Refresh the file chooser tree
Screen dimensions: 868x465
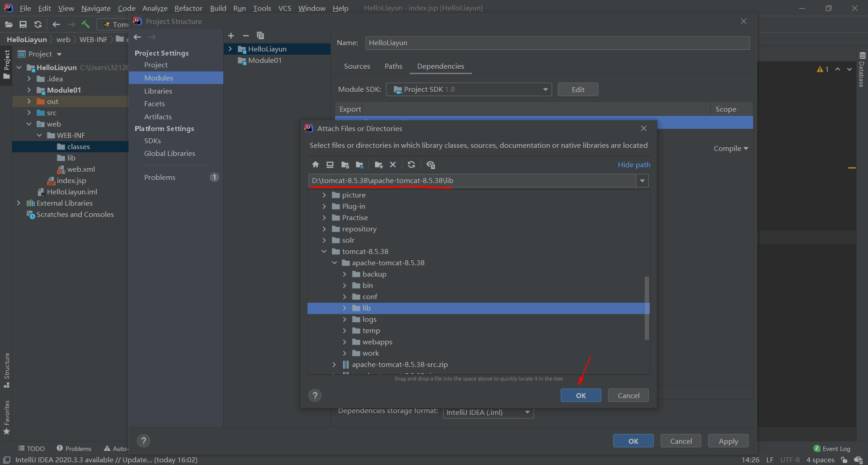pyautogui.click(x=411, y=164)
